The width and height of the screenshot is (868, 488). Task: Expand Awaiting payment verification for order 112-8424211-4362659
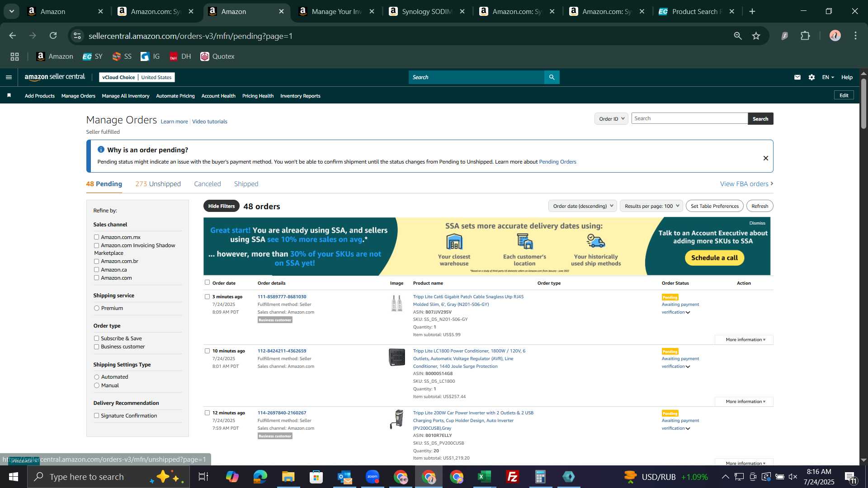coord(688,366)
